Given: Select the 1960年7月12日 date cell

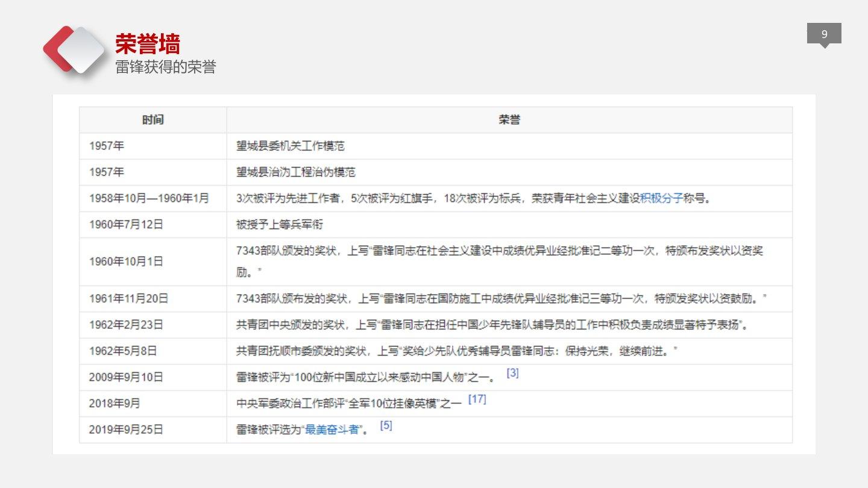Looking at the screenshot, I should click(126, 225).
